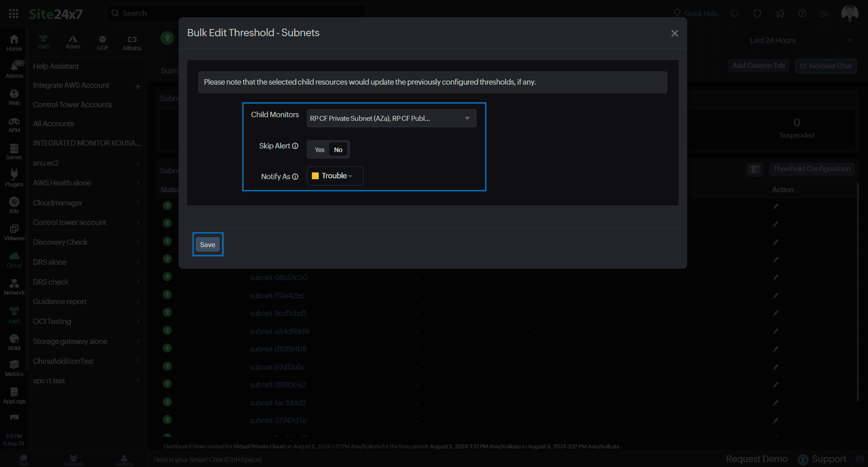Set Skip Alert to No
Viewport: 868px width, 467px height.
tap(338, 150)
